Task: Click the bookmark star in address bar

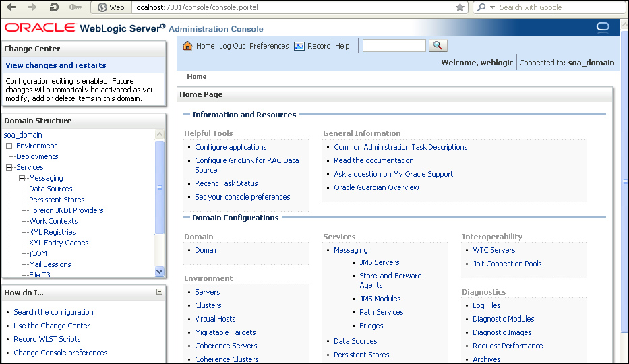Action: coord(460,7)
